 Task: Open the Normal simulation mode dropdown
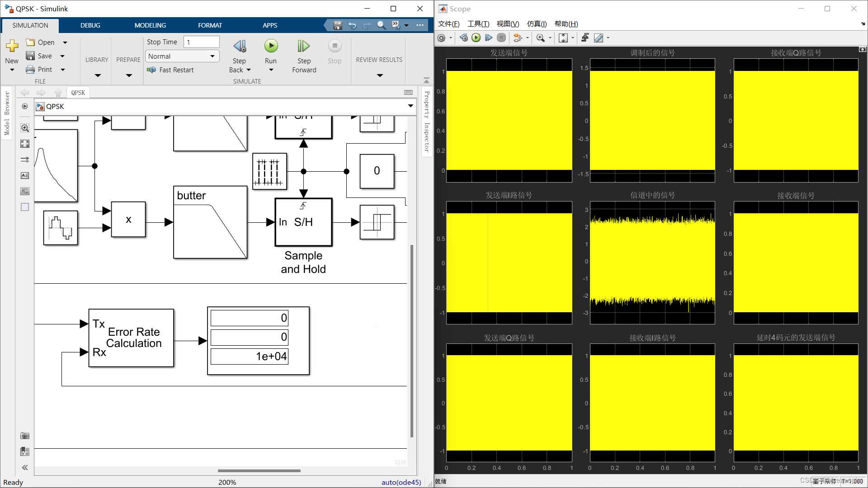tap(182, 56)
